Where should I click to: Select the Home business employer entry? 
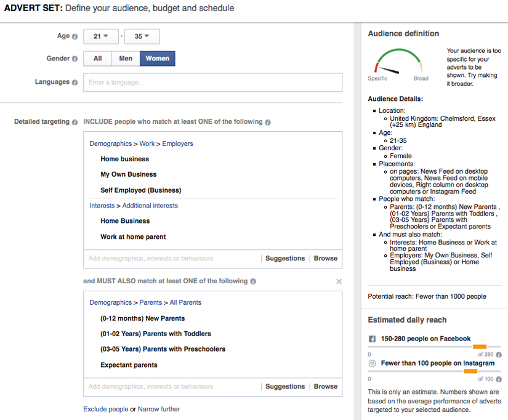point(125,159)
